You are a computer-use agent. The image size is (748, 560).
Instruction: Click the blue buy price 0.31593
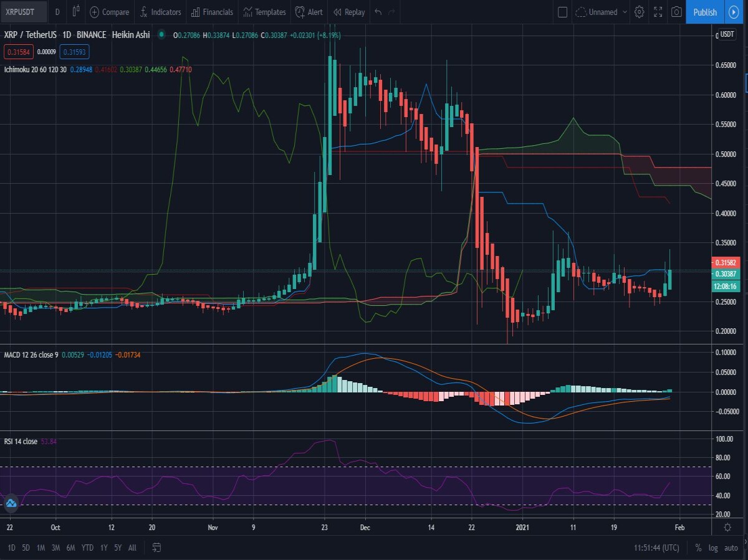click(x=76, y=52)
